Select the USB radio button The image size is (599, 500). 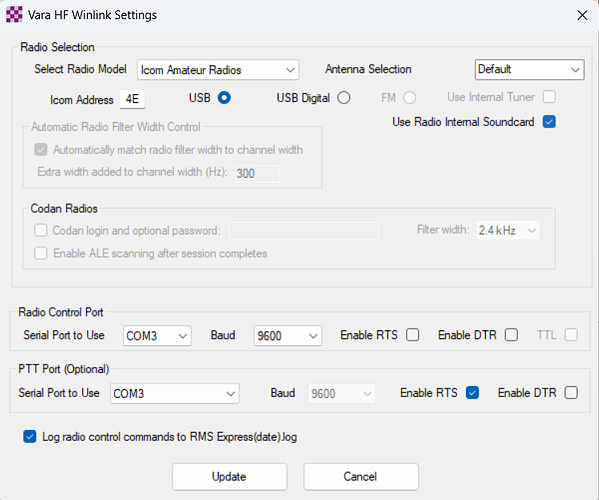224,98
